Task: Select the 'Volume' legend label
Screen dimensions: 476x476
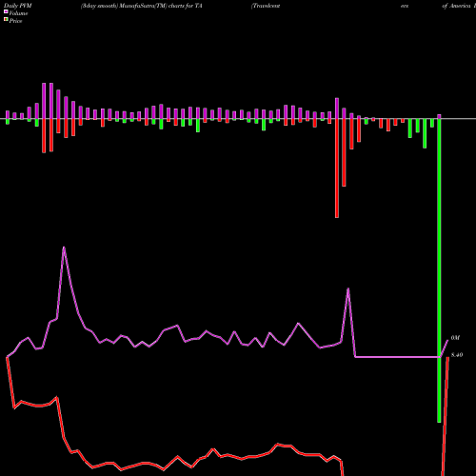Action: click(18, 13)
